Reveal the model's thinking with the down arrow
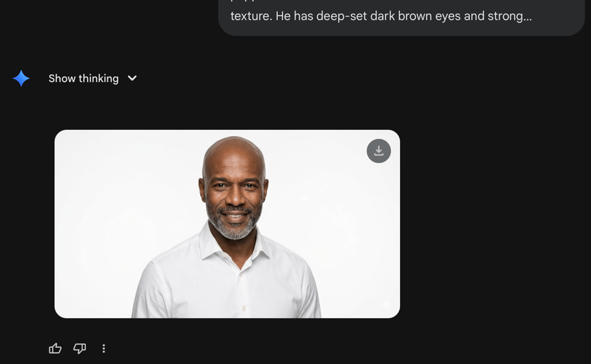This screenshot has width=591, height=364. point(132,78)
